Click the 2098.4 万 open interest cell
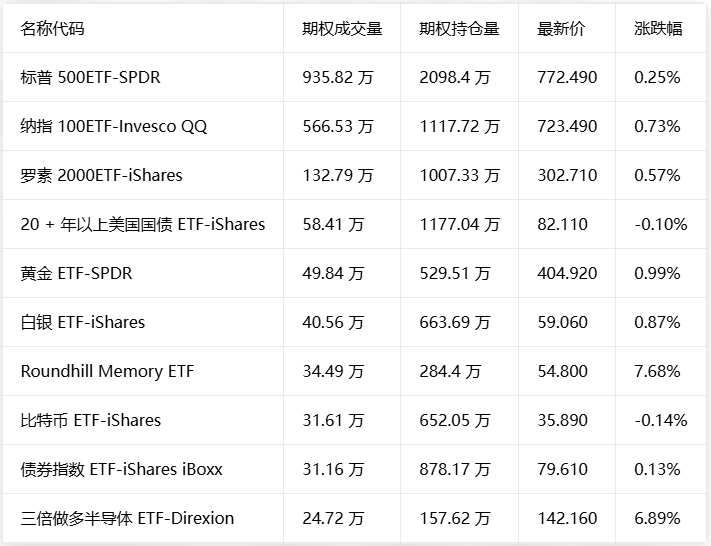The image size is (711, 546). [455, 78]
